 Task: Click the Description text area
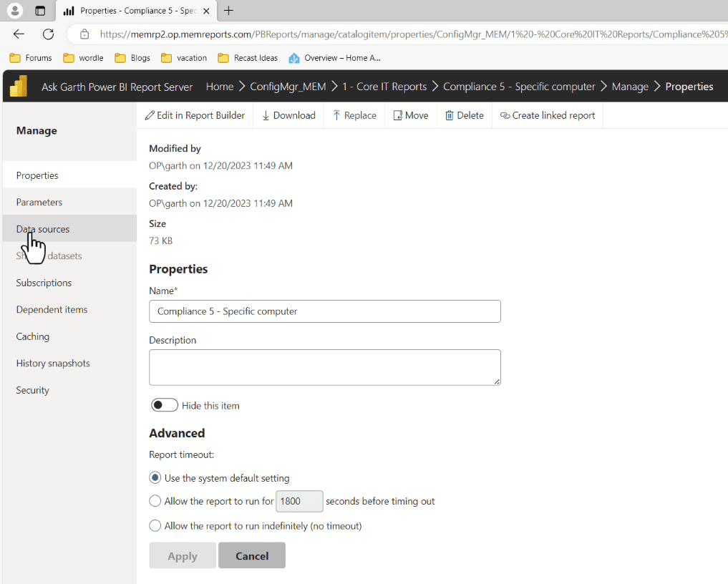[x=324, y=367]
